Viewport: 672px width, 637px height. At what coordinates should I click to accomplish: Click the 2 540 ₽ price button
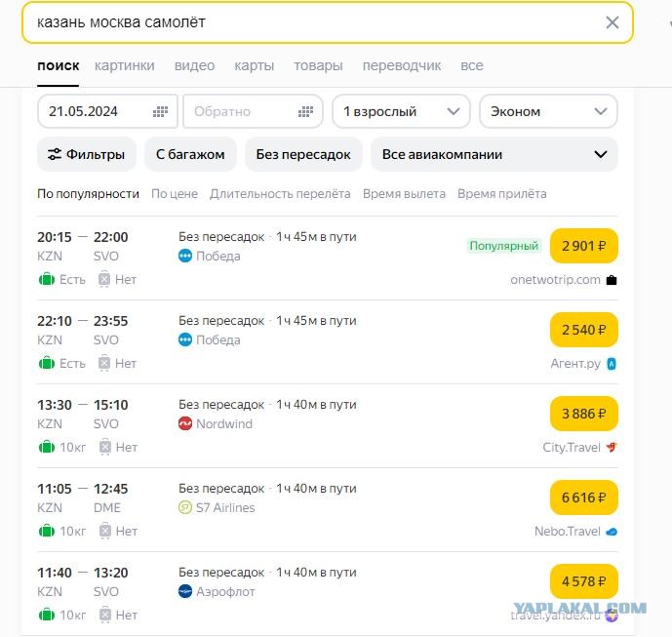pyautogui.click(x=583, y=330)
